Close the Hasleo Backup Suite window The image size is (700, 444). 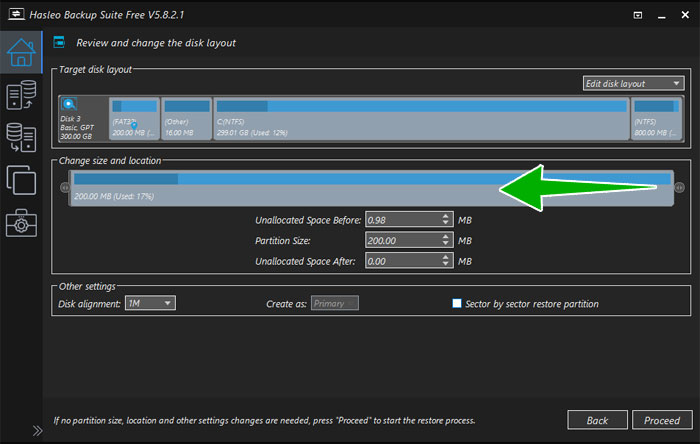point(685,15)
